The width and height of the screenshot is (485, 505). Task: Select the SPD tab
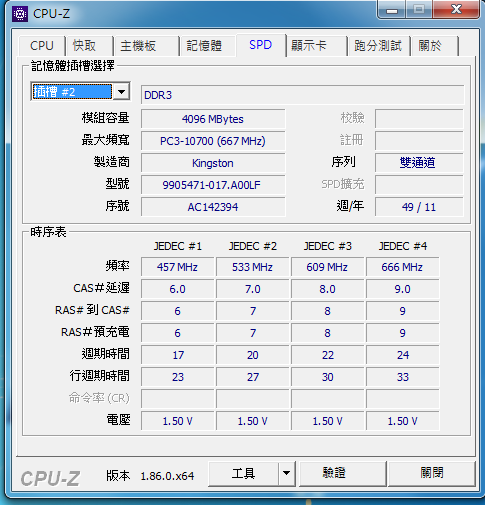point(261,45)
